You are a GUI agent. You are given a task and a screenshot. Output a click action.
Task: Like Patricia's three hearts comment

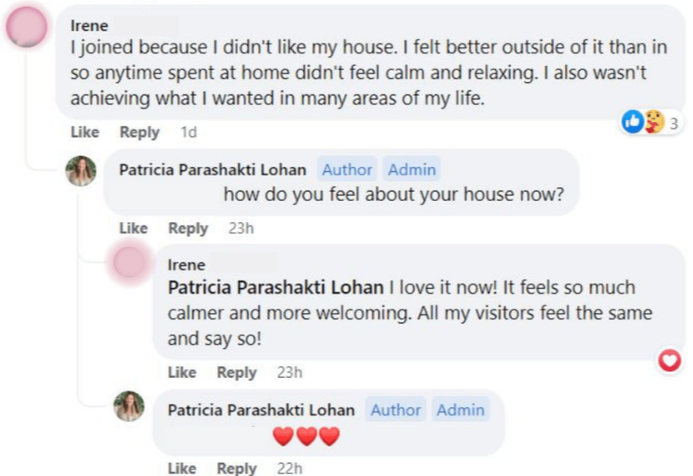coord(182,468)
